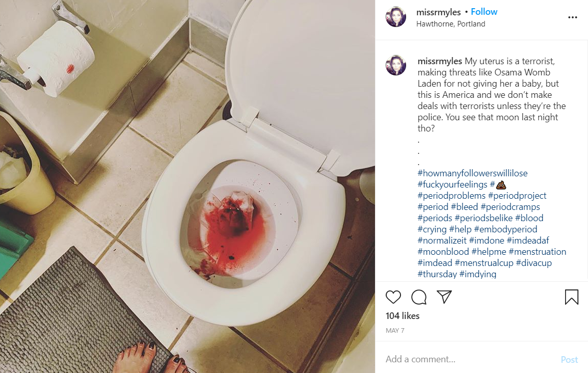This screenshot has width=588, height=373.
Task: Click the Post comment button
Action: (x=569, y=360)
